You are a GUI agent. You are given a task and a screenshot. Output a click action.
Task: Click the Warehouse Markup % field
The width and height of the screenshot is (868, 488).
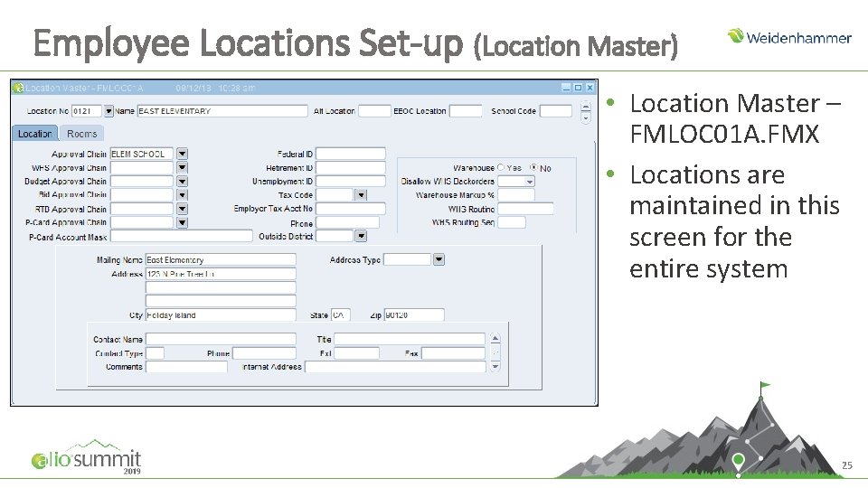point(516,195)
